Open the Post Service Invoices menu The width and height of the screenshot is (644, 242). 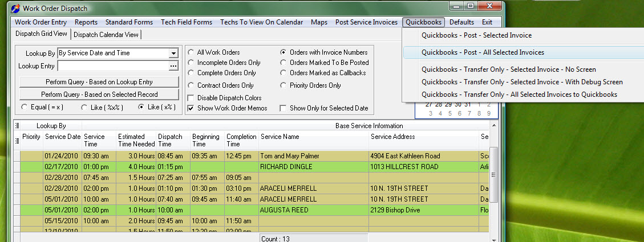366,22
